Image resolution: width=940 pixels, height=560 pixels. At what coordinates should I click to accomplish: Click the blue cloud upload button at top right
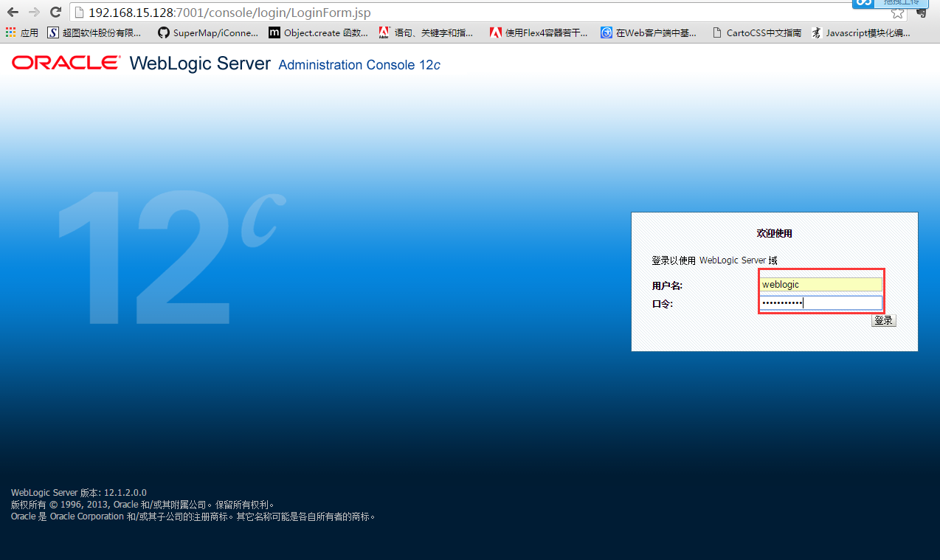point(890,4)
